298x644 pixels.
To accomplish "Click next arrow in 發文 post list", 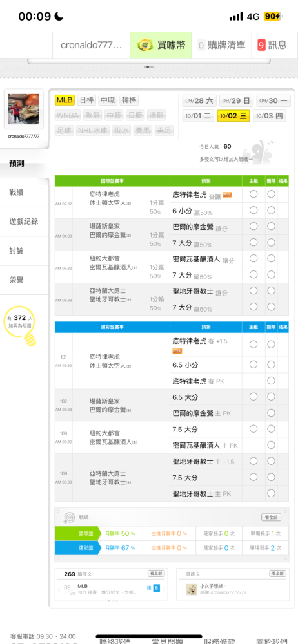I will pos(164,589).
